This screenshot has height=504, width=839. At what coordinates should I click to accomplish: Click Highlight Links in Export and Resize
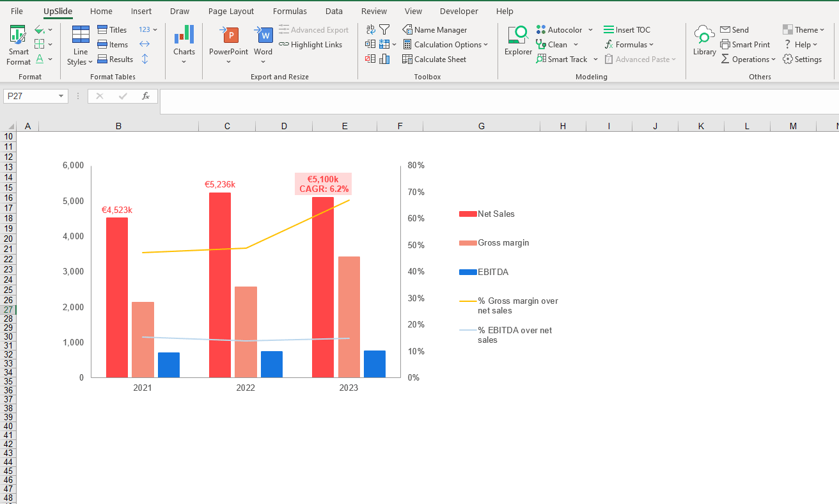pyautogui.click(x=311, y=44)
